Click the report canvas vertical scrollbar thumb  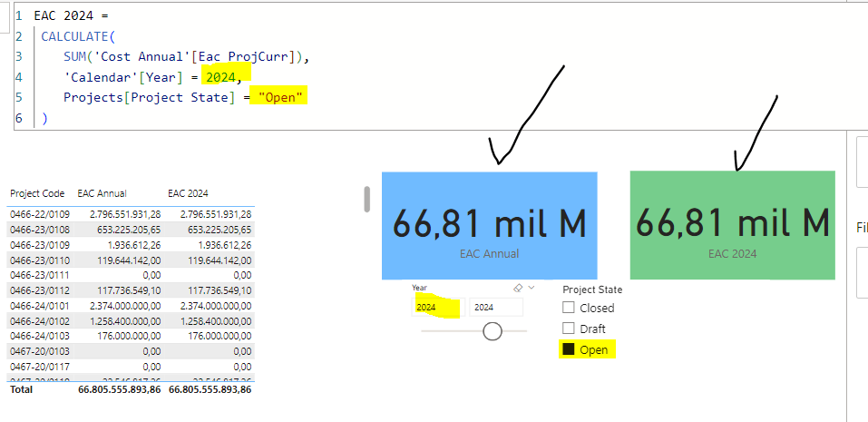(x=366, y=199)
